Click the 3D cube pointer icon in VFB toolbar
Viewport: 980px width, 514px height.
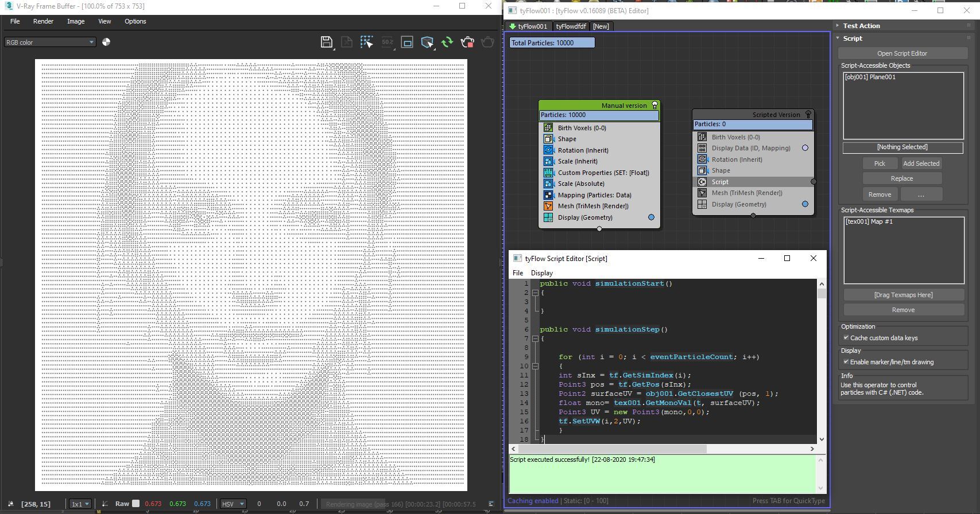pos(427,42)
